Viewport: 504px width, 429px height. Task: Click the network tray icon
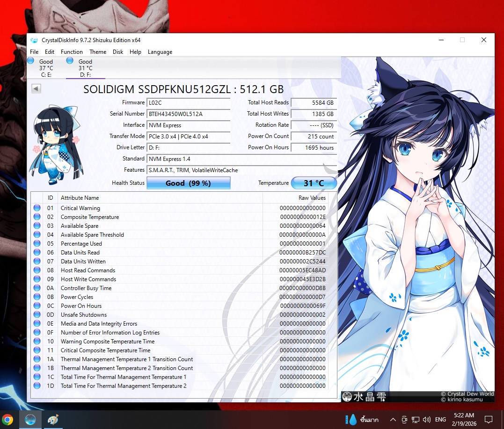tap(415, 420)
